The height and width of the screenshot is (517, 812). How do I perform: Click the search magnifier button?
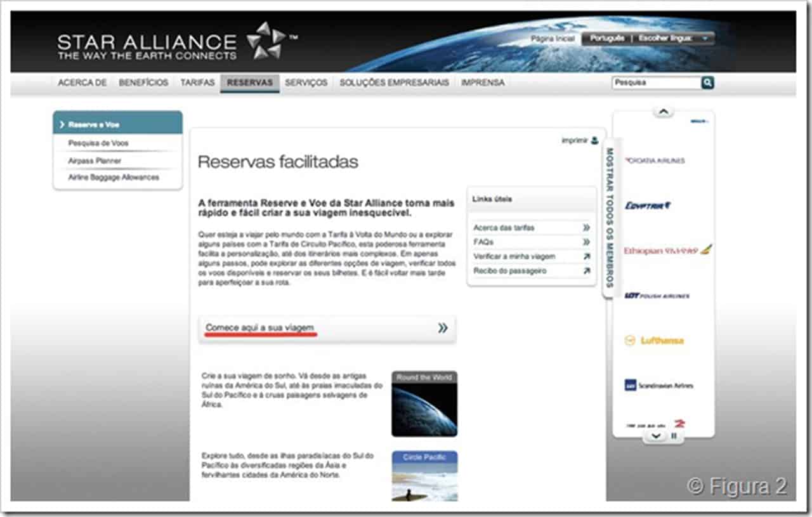[707, 82]
